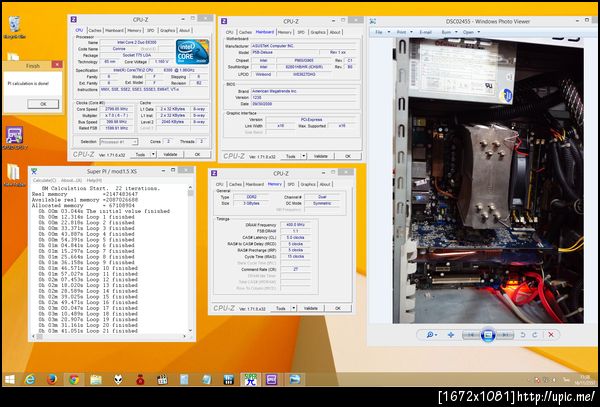Go to next photo in Photo Viewer
The height and width of the screenshot is (407, 600).
click(505, 335)
